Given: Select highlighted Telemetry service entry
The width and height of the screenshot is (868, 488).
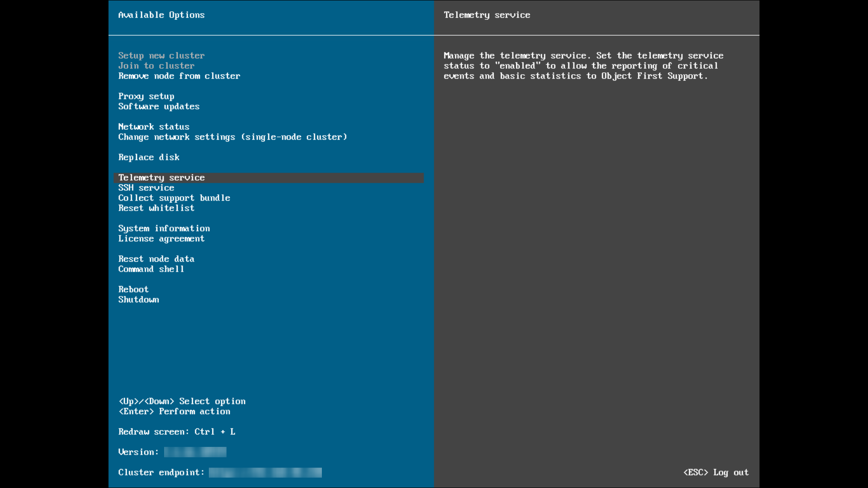Looking at the screenshot, I should (269, 178).
